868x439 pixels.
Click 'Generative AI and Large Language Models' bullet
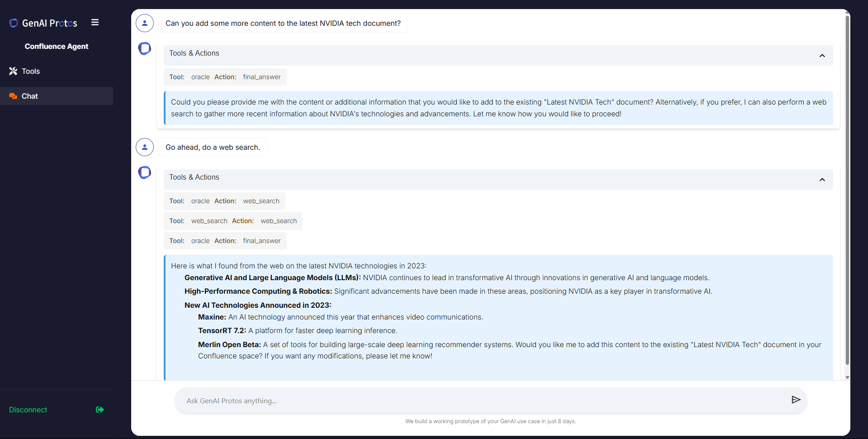pos(447,277)
